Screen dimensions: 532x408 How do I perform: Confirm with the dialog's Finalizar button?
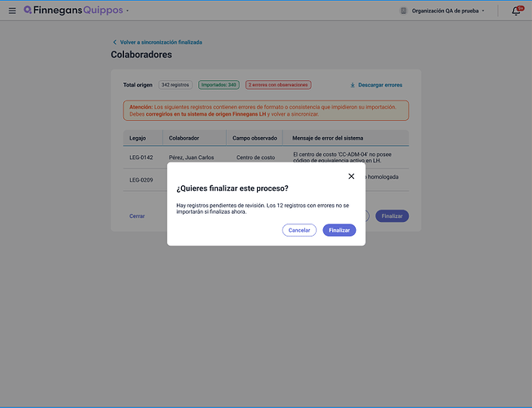pyautogui.click(x=339, y=230)
